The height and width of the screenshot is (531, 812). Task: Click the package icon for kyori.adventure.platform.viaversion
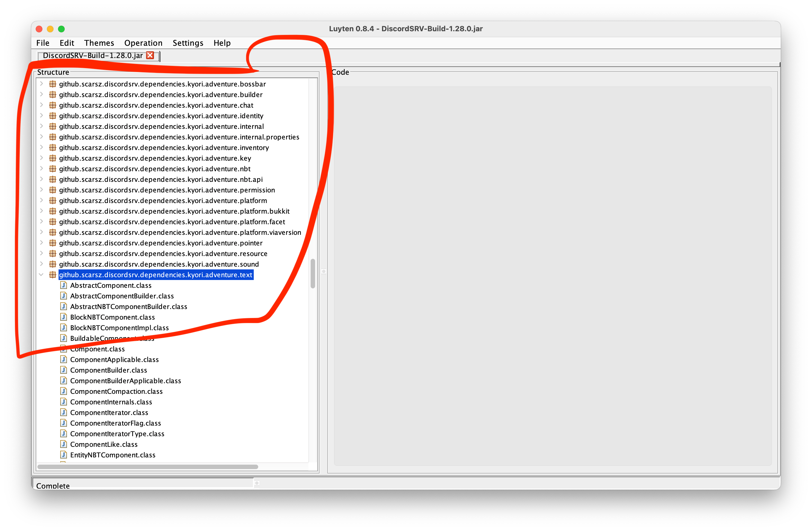click(x=52, y=232)
